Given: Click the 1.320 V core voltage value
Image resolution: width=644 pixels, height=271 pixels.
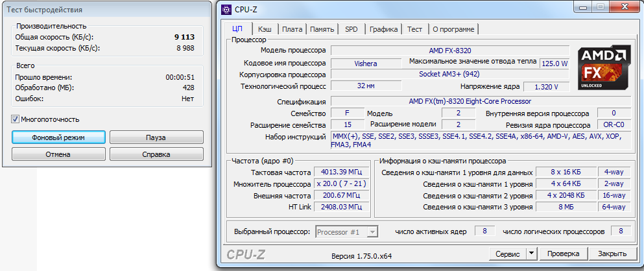Looking at the screenshot, I should pos(546,87).
